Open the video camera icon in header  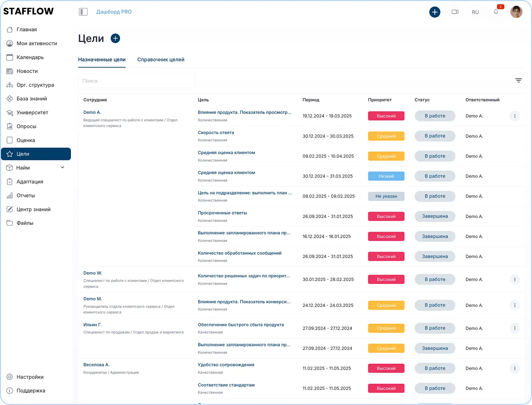click(455, 12)
